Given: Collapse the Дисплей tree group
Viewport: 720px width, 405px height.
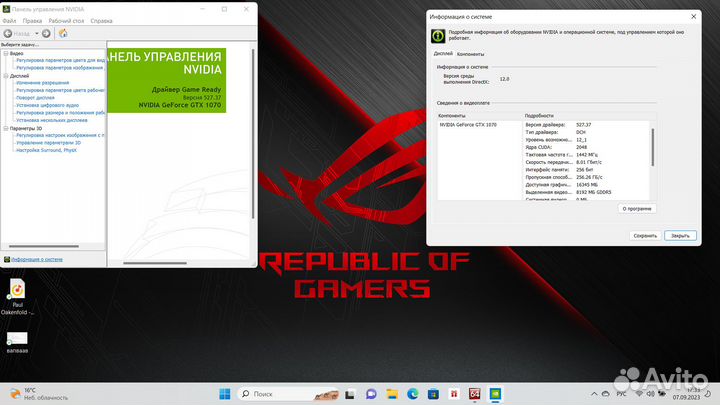Looking at the screenshot, I should click(6, 76).
